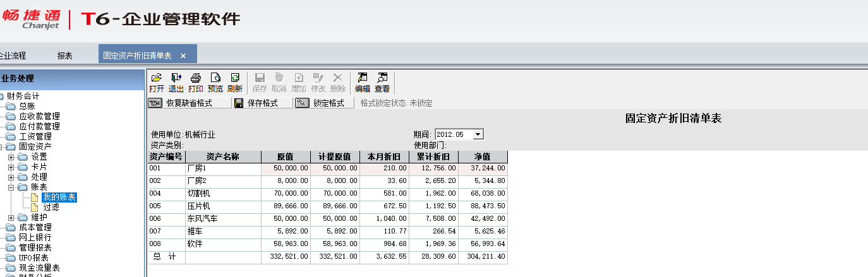
Task: Switch to the 企业流程 tab
Action: 13,56
